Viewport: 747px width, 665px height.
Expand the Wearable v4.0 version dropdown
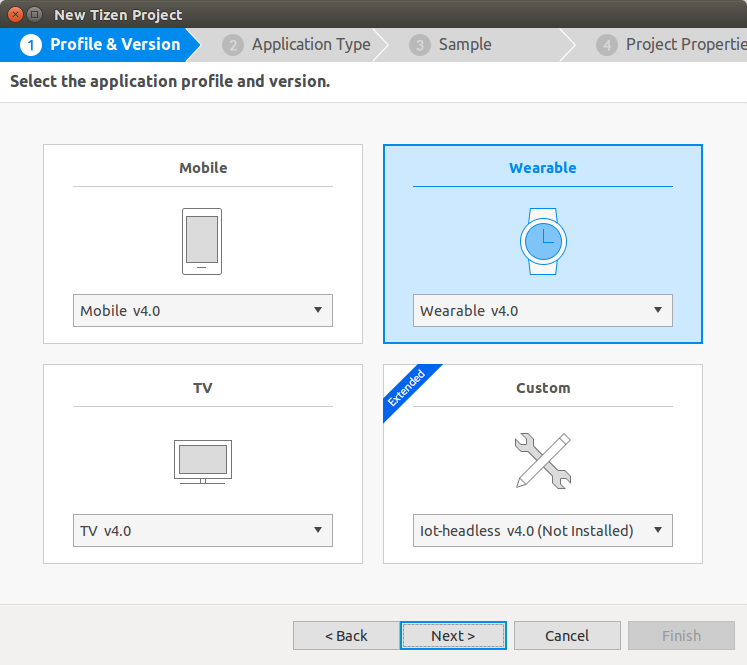coord(542,311)
